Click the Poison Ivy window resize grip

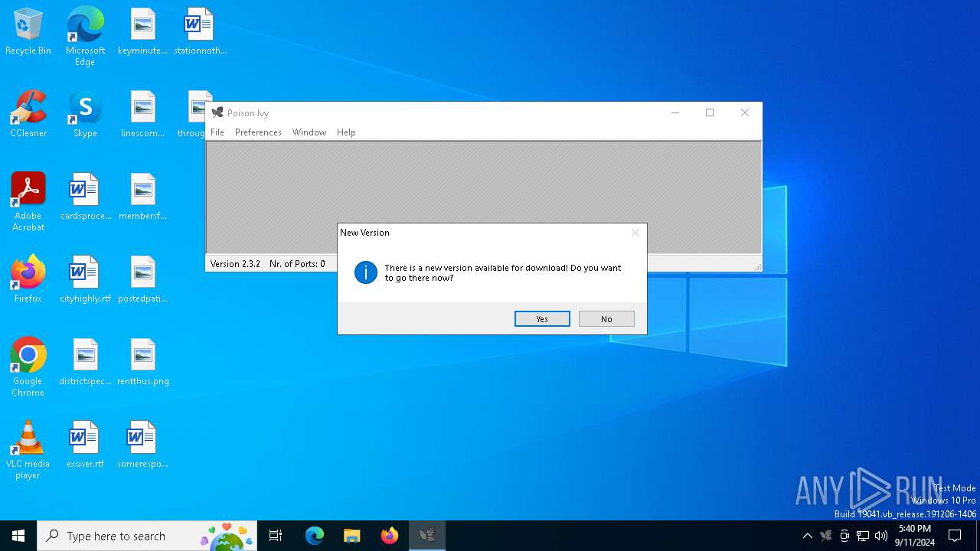[x=757, y=266]
